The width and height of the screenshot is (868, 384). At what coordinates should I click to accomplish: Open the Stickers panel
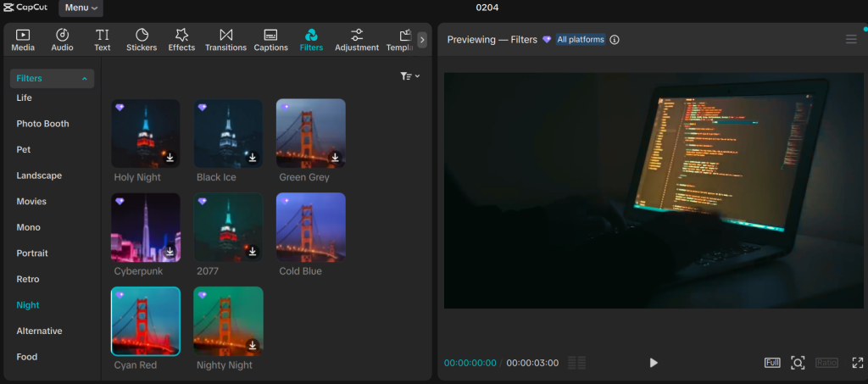point(142,40)
